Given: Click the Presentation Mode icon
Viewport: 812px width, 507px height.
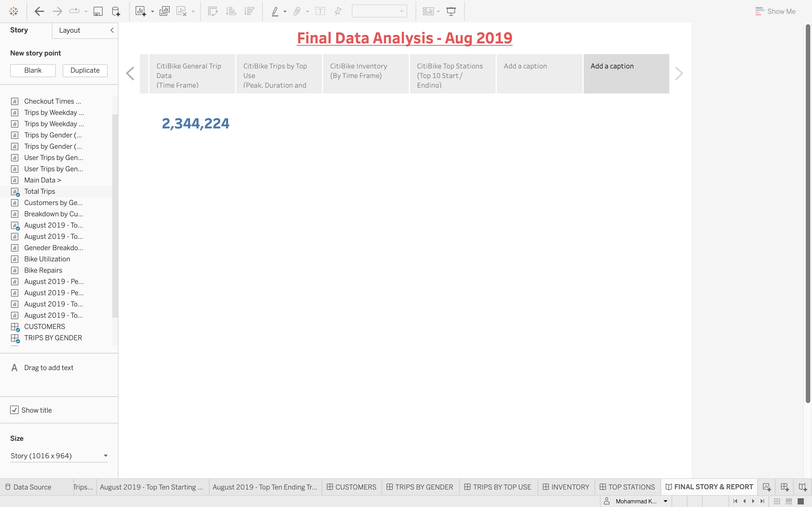Looking at the screenshot, I should point(451,11).
